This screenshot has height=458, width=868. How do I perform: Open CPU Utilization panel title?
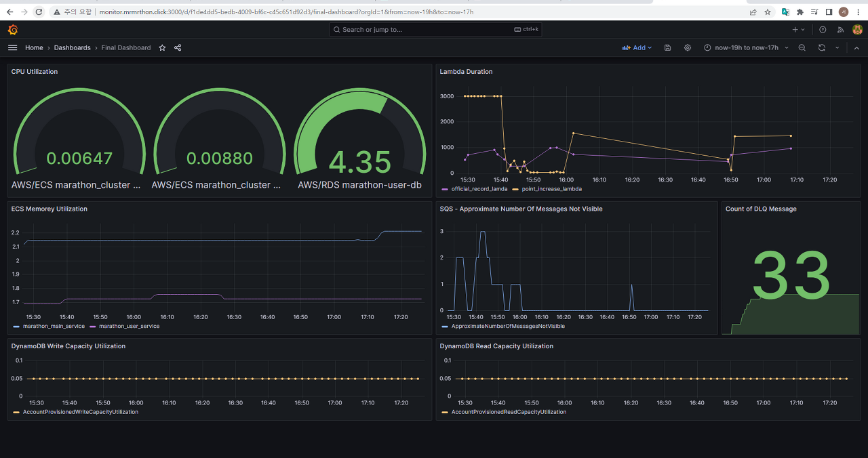point(35,72)
